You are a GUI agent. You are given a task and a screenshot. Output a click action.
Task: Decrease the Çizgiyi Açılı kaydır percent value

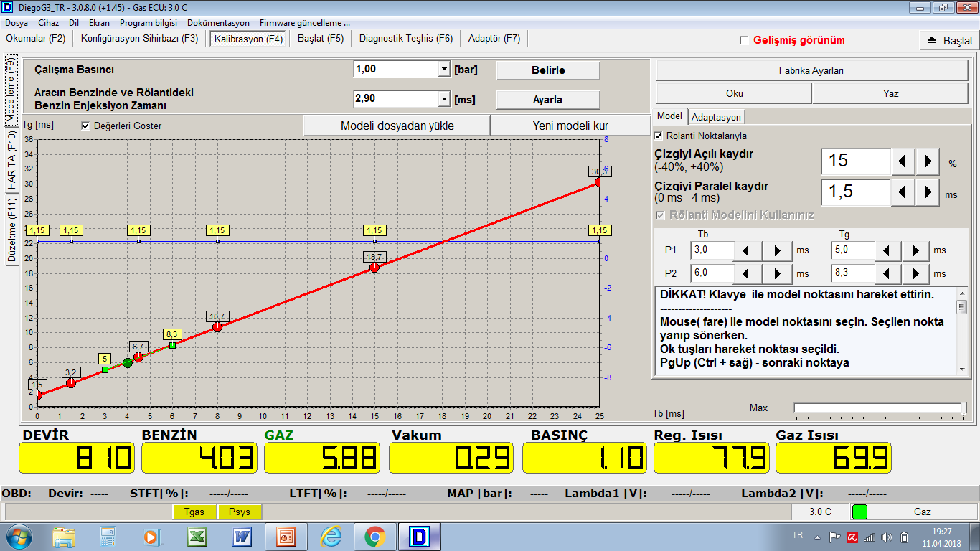(903, 161)
